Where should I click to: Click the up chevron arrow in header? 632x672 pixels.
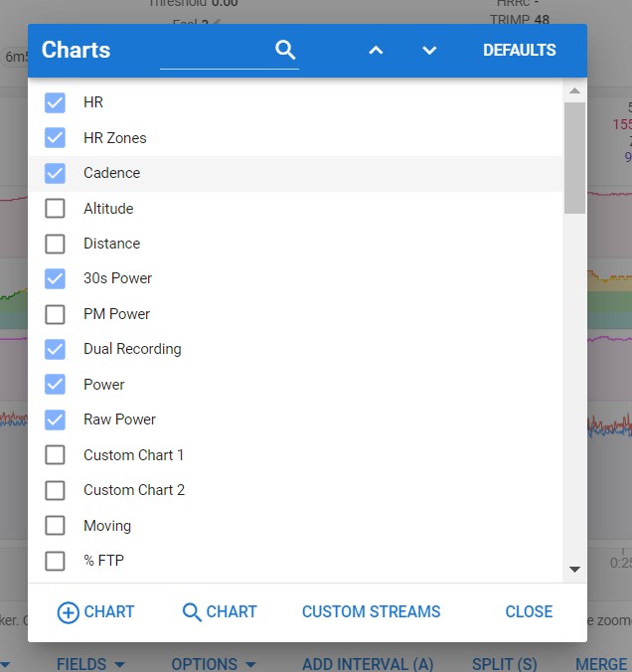click(376, 51)
